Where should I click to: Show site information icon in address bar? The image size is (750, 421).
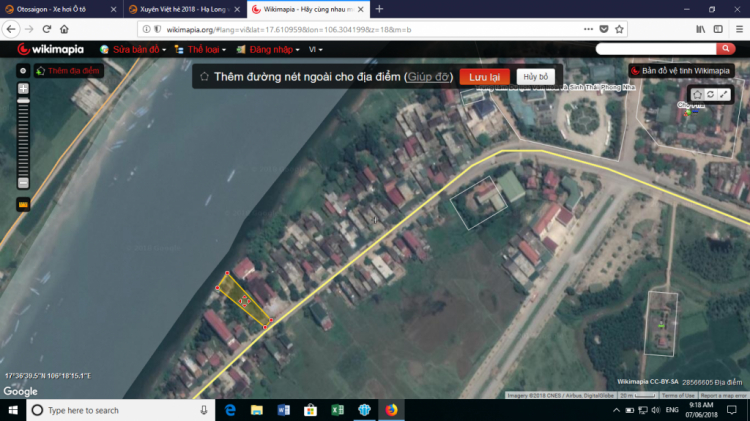pos(146,30)
